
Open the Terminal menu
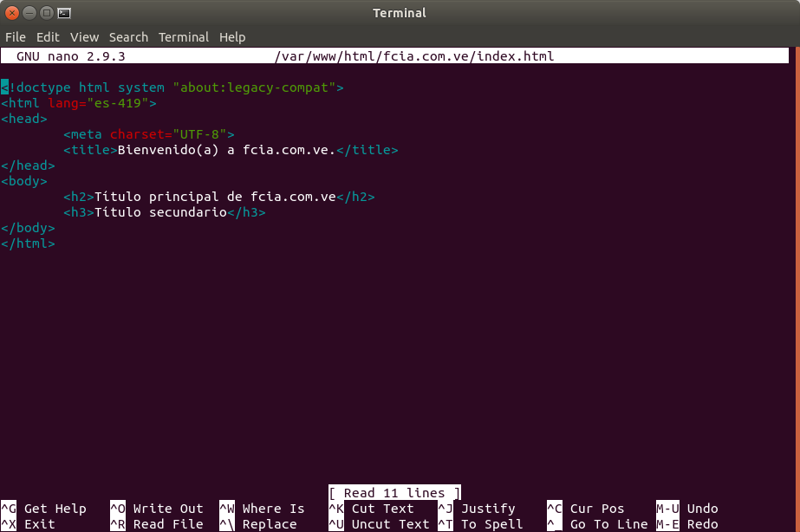183,37
